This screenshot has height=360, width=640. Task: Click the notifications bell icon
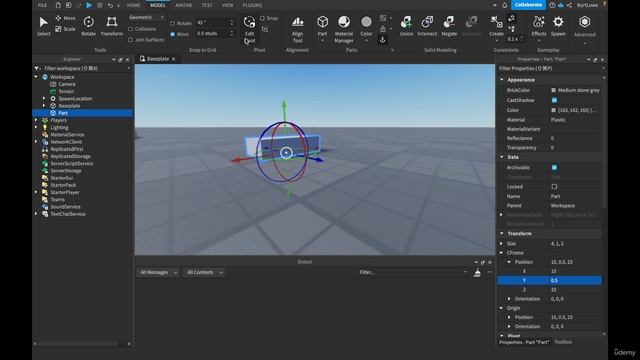504,5
